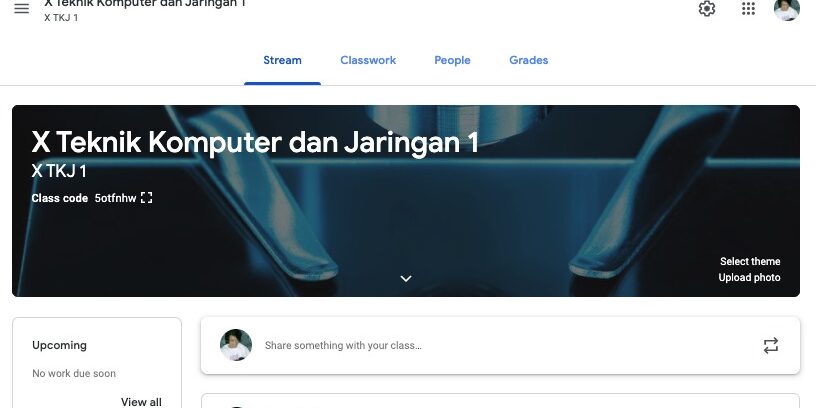Open the Grades tab

[x=528, y=60]
